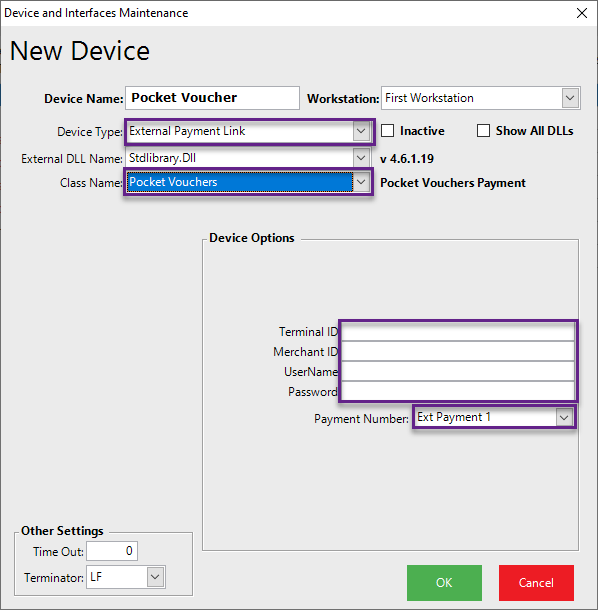Enable the Inactive checkbox
This screenshot has width=598, height=610.
(387, 131)
